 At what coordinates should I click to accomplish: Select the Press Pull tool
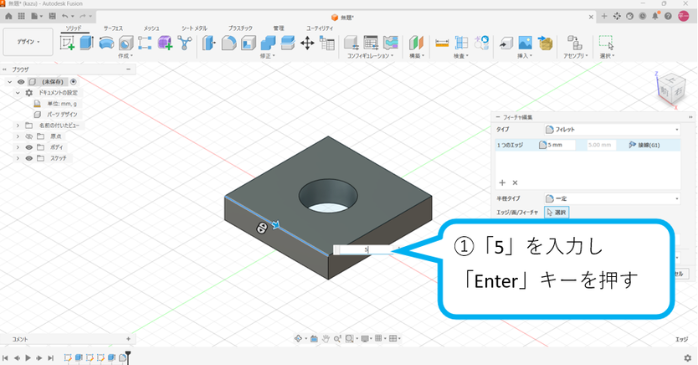pos(208,43)
